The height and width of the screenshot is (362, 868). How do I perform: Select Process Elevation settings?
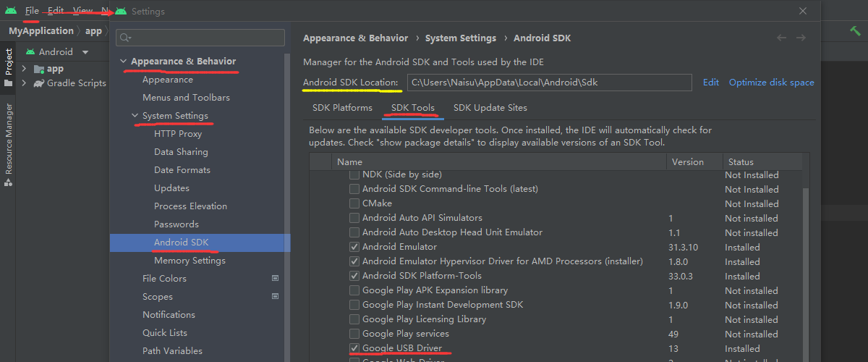[x=190, y=206]
